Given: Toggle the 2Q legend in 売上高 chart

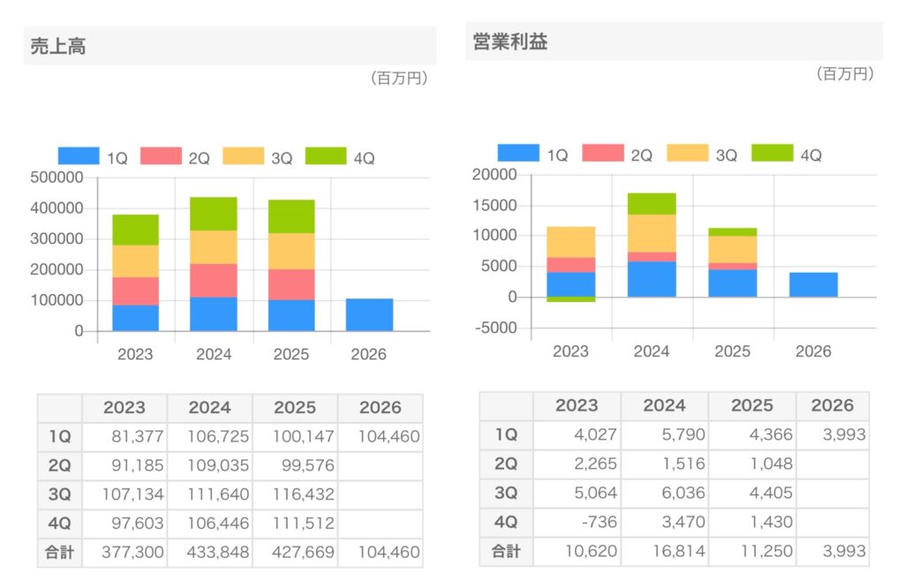Looking at the screenshot, I should pos(160,157).
